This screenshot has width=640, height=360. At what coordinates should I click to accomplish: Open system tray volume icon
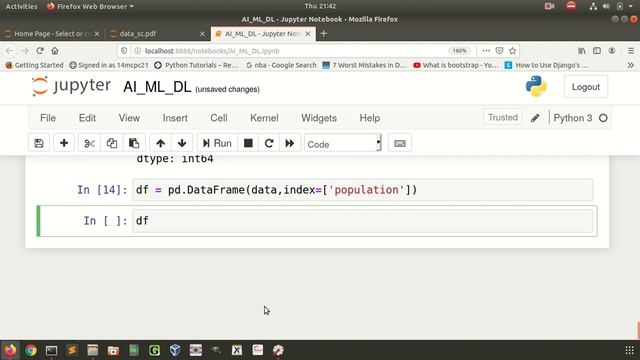[606, 6]
